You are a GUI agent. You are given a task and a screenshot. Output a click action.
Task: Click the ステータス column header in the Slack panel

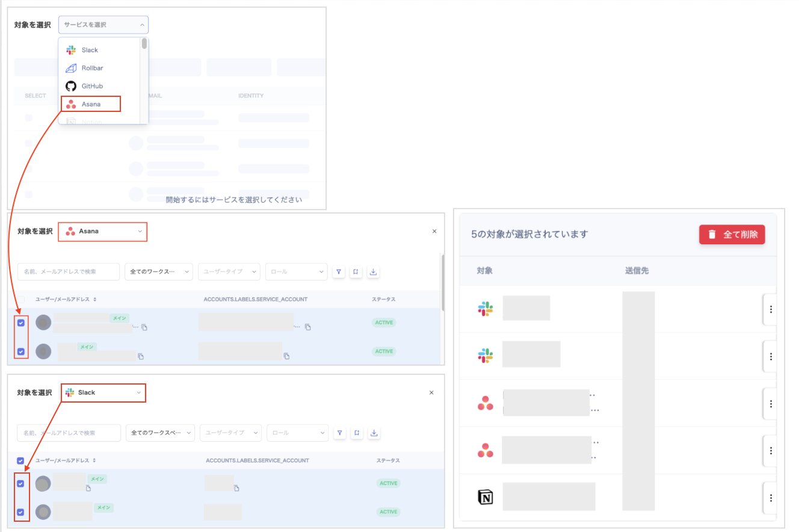388,460
